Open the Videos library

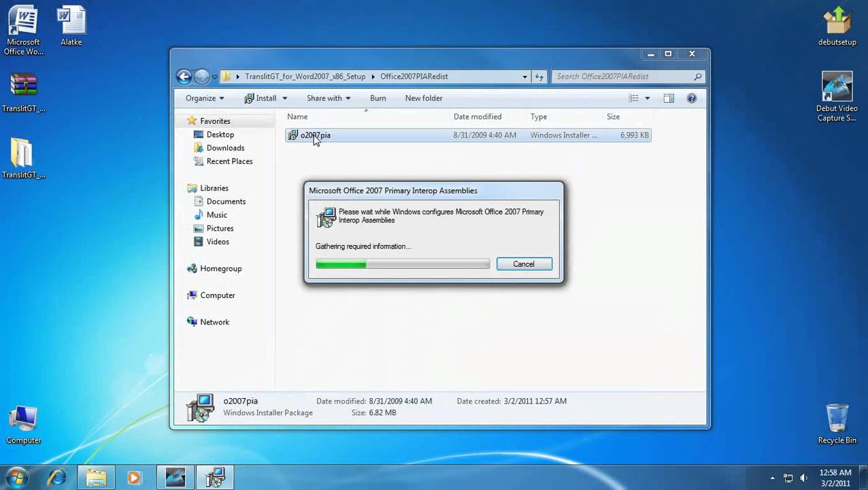click(218, 242)
